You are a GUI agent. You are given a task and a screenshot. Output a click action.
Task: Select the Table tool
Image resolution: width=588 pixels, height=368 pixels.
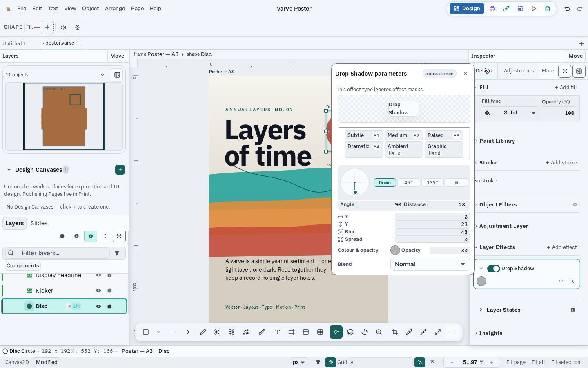[320, 332]
